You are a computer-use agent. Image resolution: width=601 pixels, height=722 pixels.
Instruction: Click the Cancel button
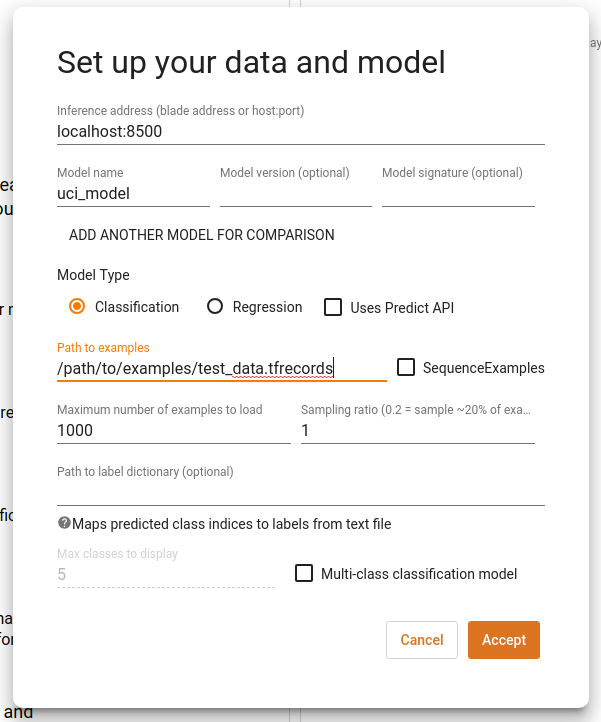tap(422, 640)
